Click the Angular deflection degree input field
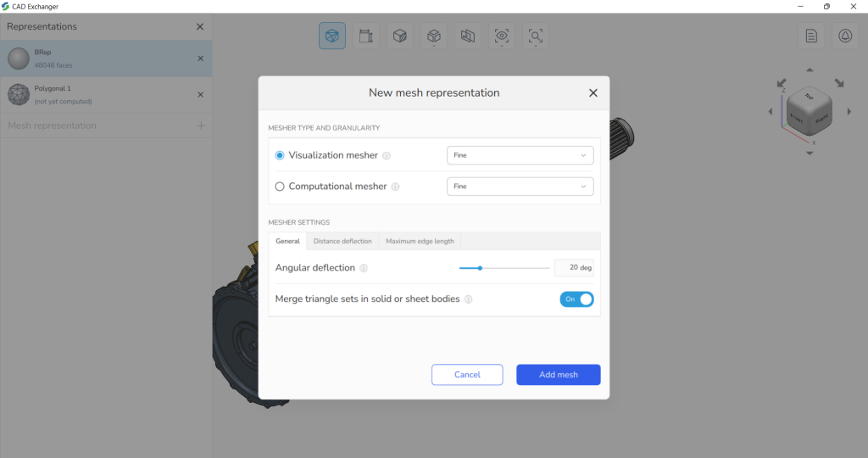The image size is (868, 458). [574, 267]
